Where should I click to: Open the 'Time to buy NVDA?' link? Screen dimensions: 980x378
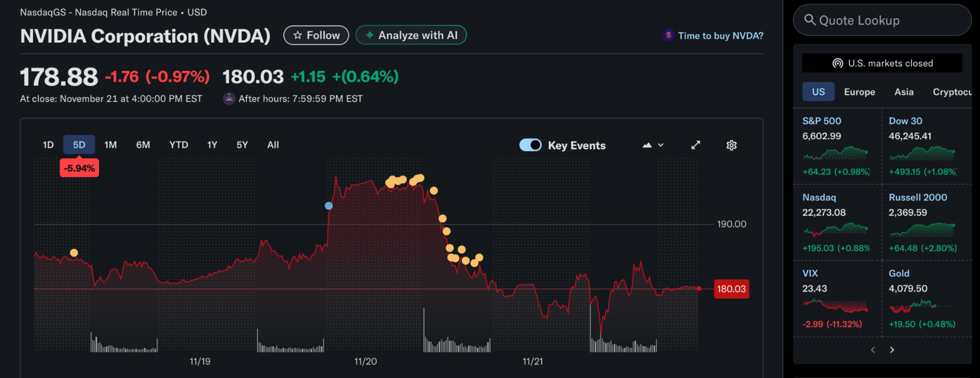(720, 36)
